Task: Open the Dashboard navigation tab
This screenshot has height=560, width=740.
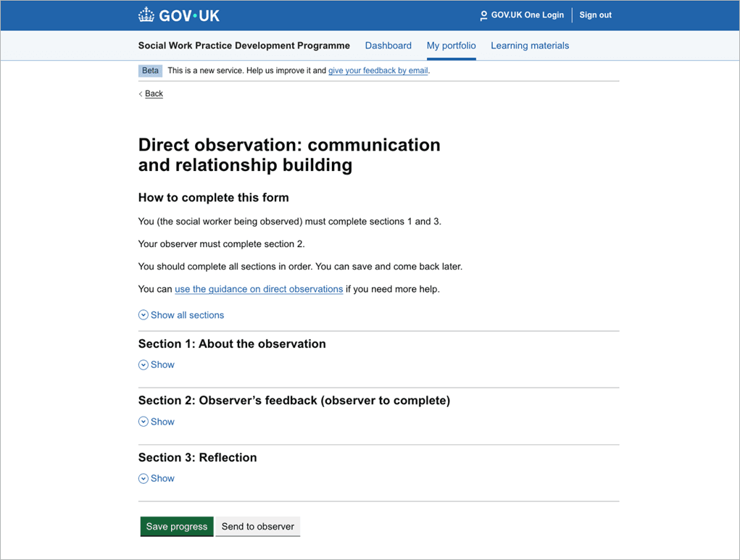Action: (x=388, y=46)
